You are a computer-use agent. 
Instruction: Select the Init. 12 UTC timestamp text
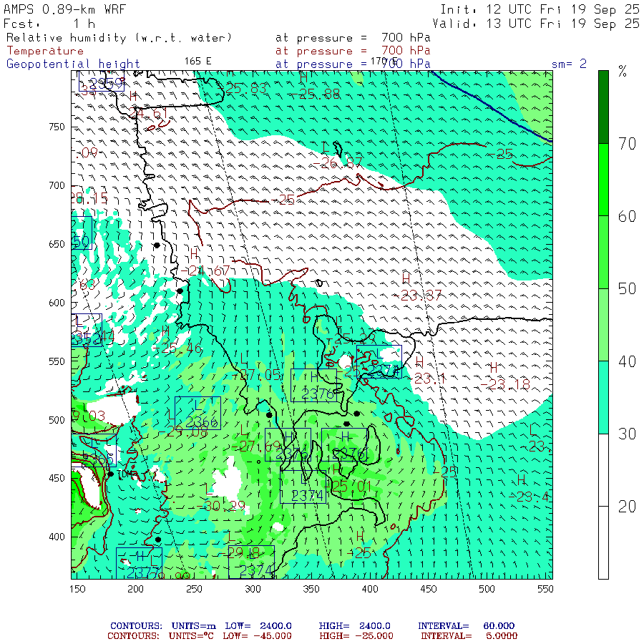[x=540, y=9]
